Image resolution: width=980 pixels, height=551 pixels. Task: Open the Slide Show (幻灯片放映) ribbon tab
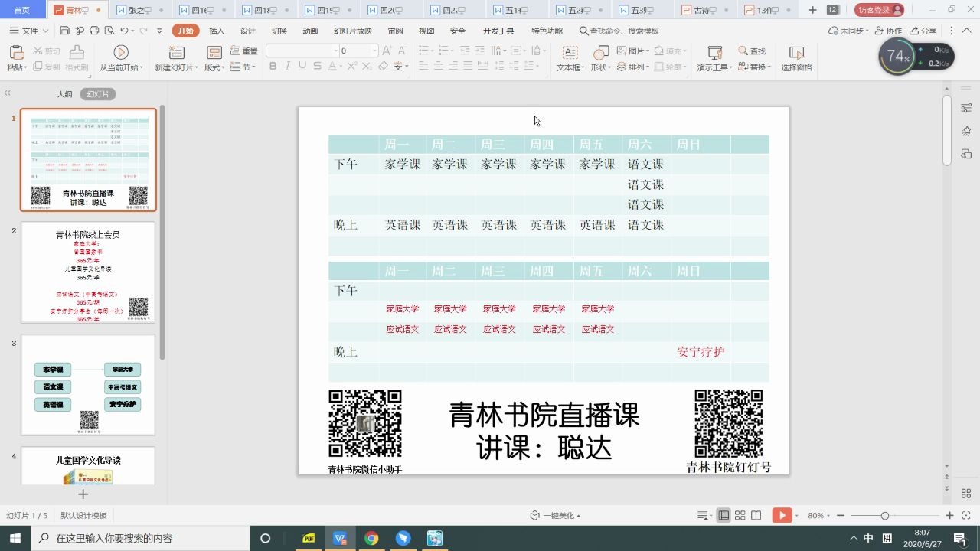pos(353,31)
